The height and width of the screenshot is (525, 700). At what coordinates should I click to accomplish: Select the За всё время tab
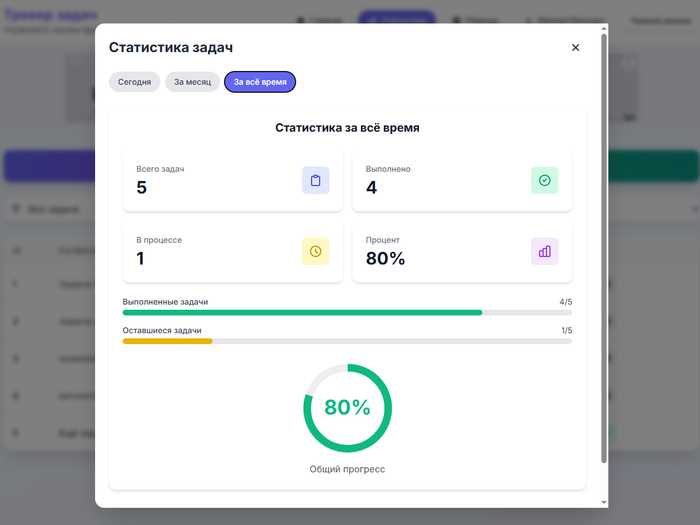260,82
